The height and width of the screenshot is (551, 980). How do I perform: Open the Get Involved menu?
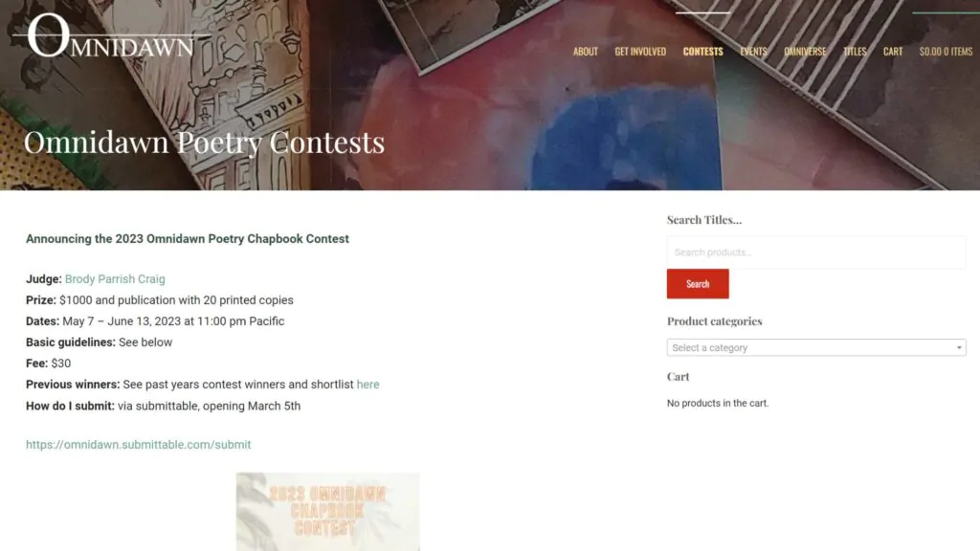click(640, 52)
